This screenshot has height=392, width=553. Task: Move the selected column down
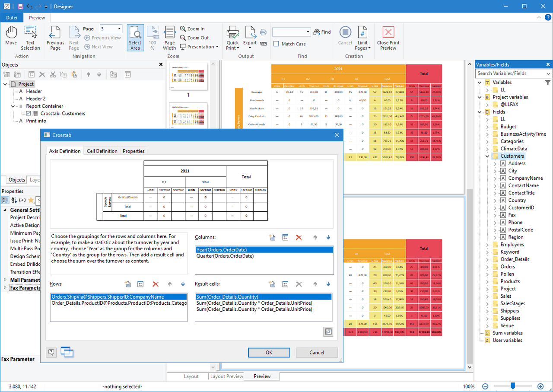pos(328,237)
